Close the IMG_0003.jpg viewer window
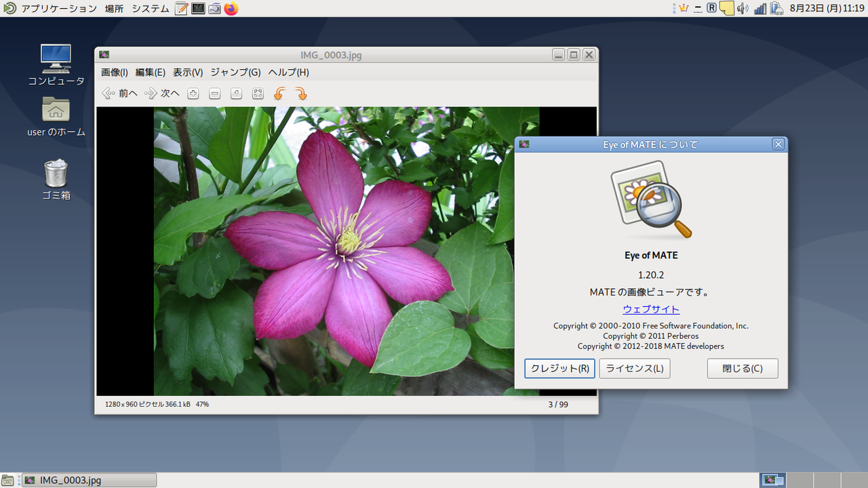 tap(589, 55)
